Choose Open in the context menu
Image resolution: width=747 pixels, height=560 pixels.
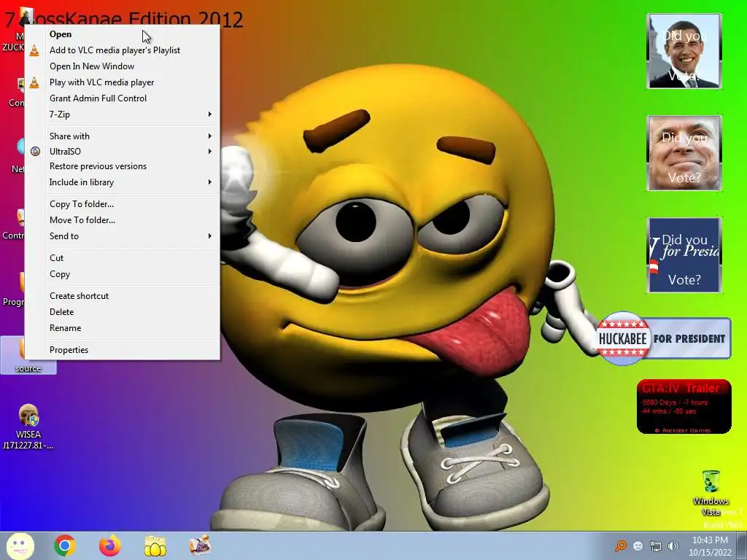pos(123,34)
